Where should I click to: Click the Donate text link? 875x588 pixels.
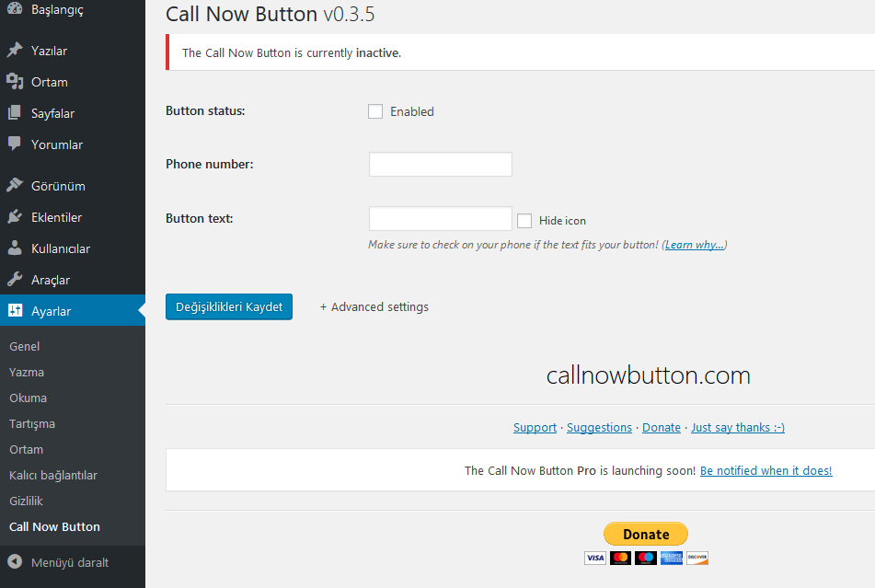pyautogui.click(x=662, y=427)
